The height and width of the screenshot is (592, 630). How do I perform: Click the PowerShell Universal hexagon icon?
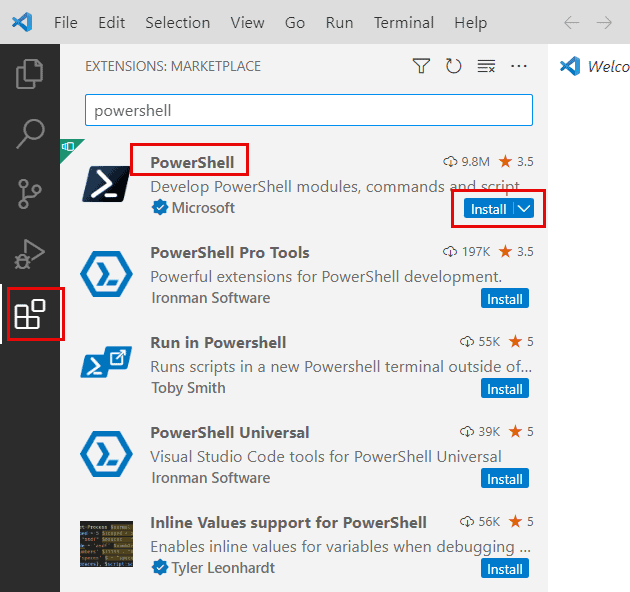pos(106,454)
